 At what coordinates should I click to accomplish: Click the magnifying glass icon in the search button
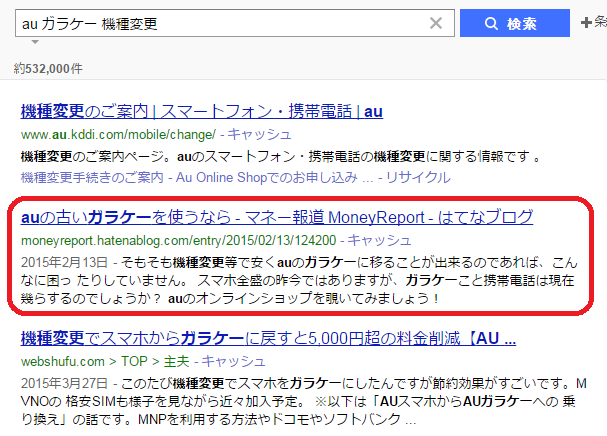(491, 24)
